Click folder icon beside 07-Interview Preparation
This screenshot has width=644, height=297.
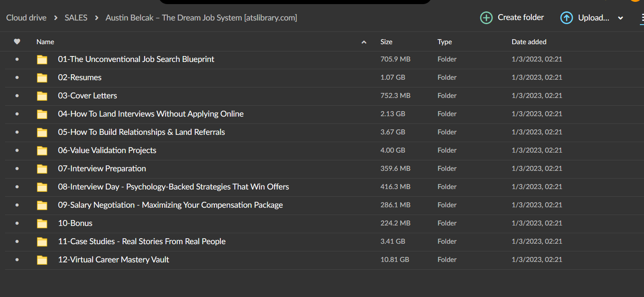point(42,169)
